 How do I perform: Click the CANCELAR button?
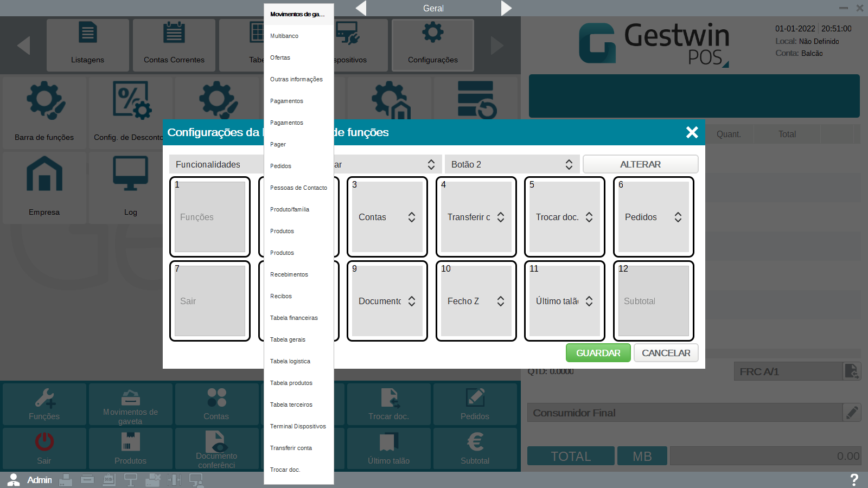tap(666, 353)
